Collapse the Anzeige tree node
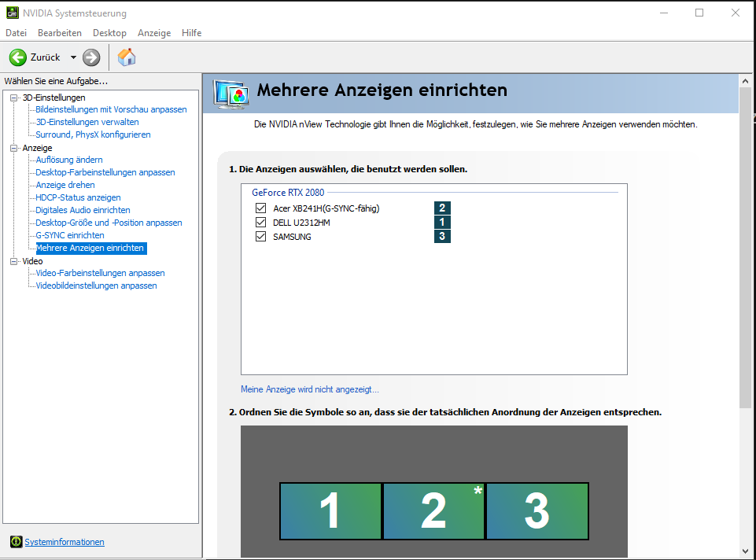Image resolution: width=756 pixels, height=560 pixels. point(14,148)
